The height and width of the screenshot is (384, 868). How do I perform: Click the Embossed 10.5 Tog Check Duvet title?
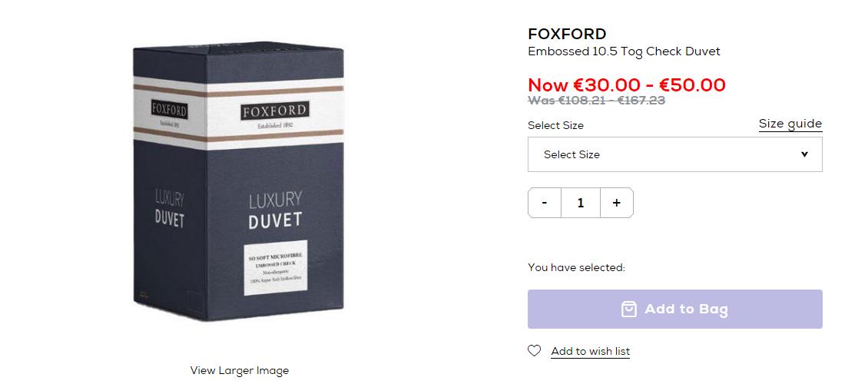[x=624, y=51]
